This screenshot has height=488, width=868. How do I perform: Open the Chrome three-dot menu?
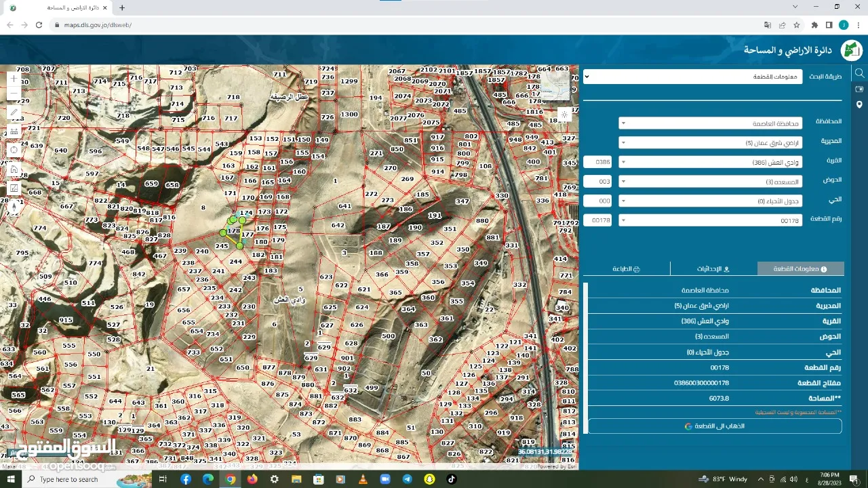[858, 25]
